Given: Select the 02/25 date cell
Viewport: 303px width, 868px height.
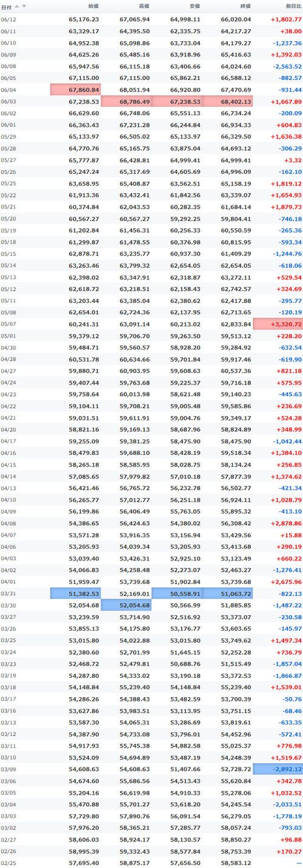Looking at the screenshot, I should [x=8, y=864].
